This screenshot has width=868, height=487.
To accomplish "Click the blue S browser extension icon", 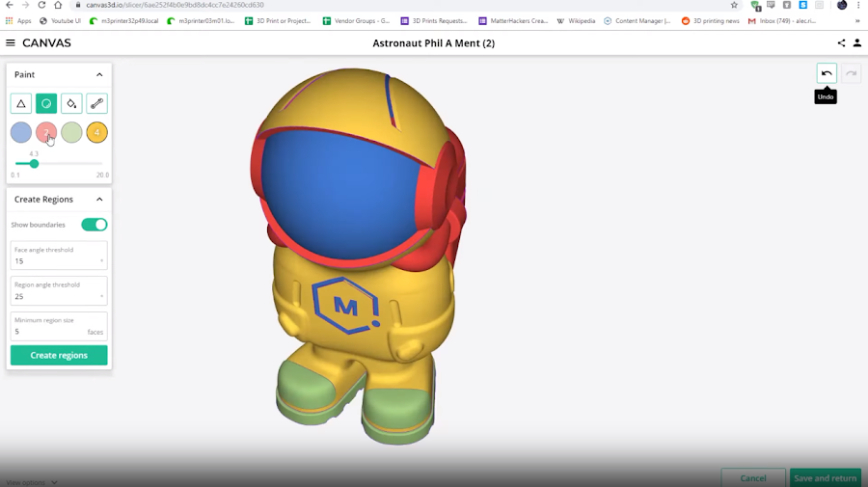I will tap(802, 5).
